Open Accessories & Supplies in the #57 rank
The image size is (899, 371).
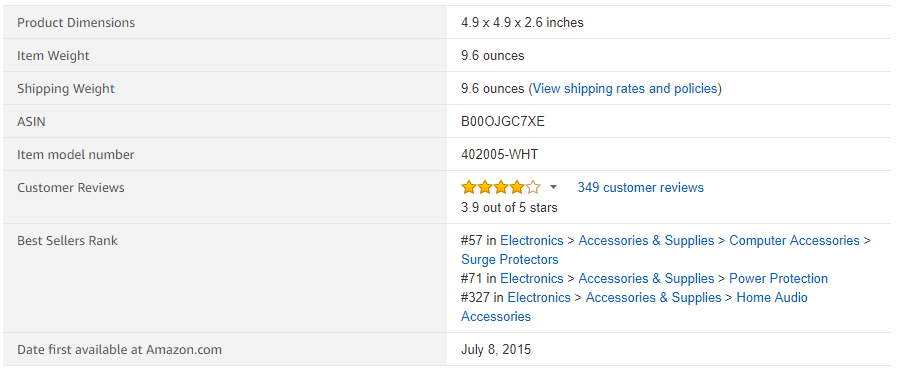pyautogui.click(x=646, y=240)
